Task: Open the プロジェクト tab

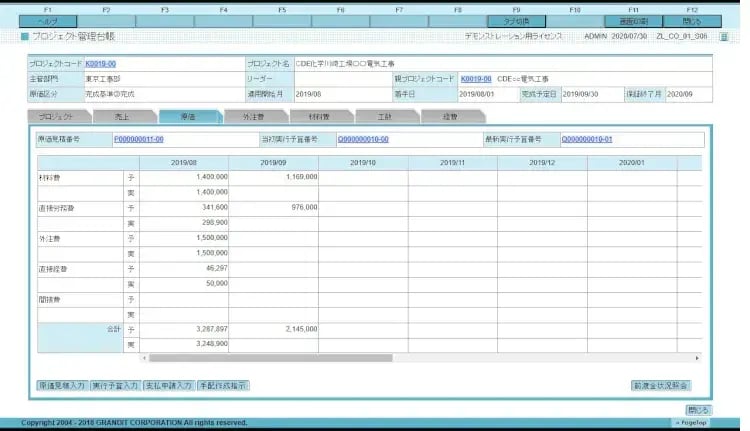Action: (57, 117)
